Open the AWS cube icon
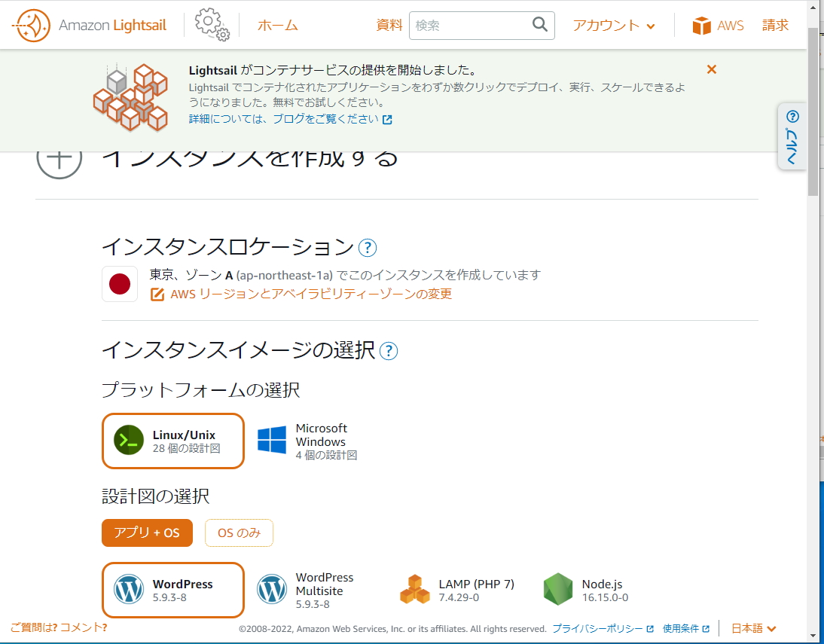Viewport: 824px width, 644px height. (x=701, y=26)
